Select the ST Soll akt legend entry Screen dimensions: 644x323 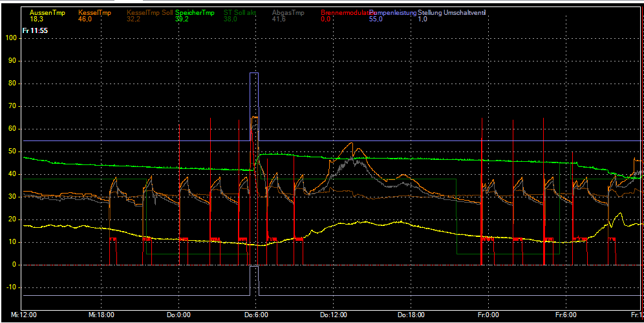click(x=239, y=13)
